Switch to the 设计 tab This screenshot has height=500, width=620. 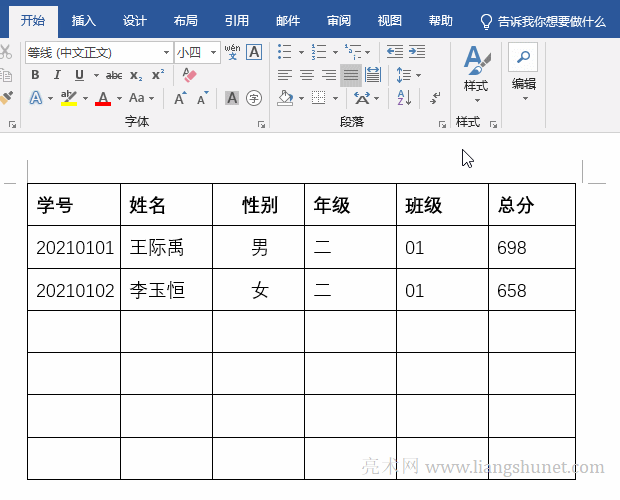[135, 21]
